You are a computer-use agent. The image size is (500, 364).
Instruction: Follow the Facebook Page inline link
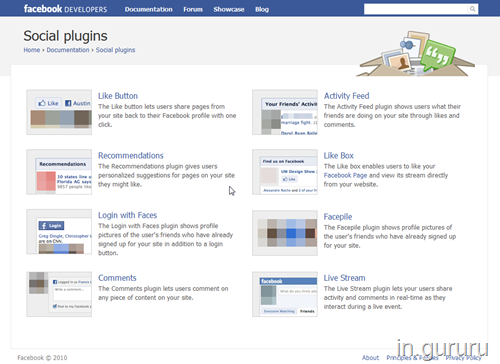coord(345,175)
